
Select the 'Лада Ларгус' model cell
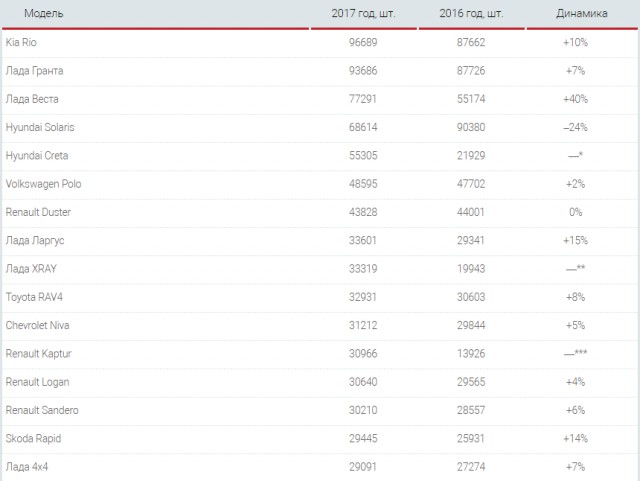pyautogui.click(x=35, y=241)
